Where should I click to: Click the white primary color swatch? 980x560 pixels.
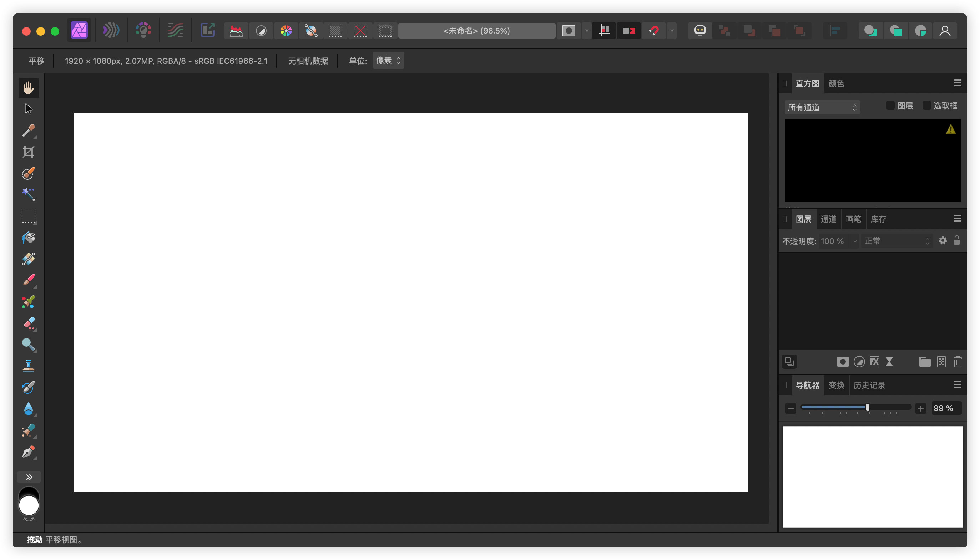[29, 505]
